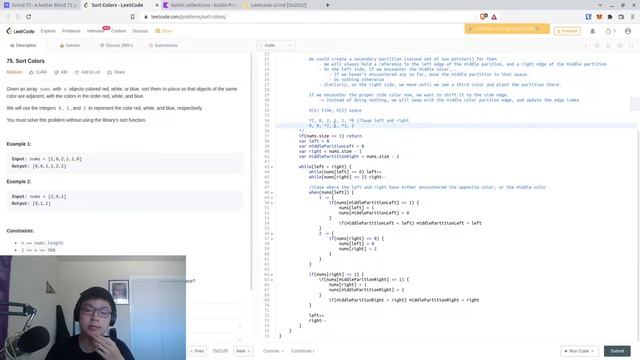Close the Sort Colors browser tab
640x360 pixels.
pos(157,5)
